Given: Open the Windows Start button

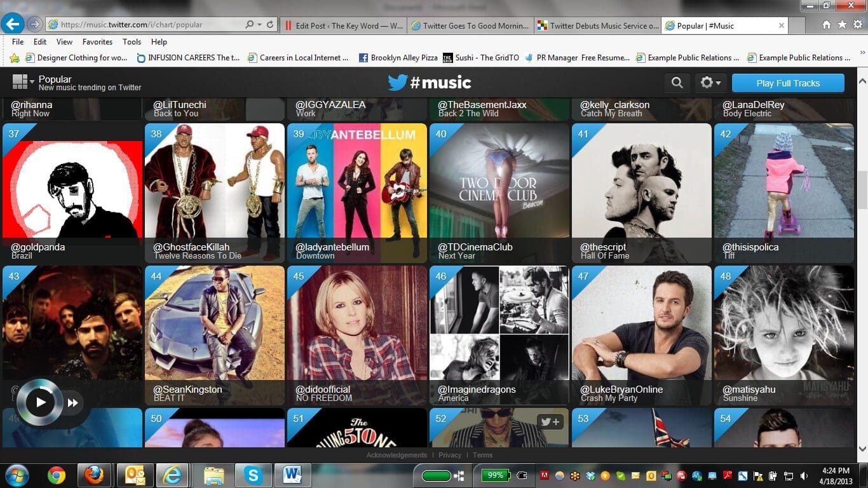Looking at the screenshot, I should pos(17,475).
